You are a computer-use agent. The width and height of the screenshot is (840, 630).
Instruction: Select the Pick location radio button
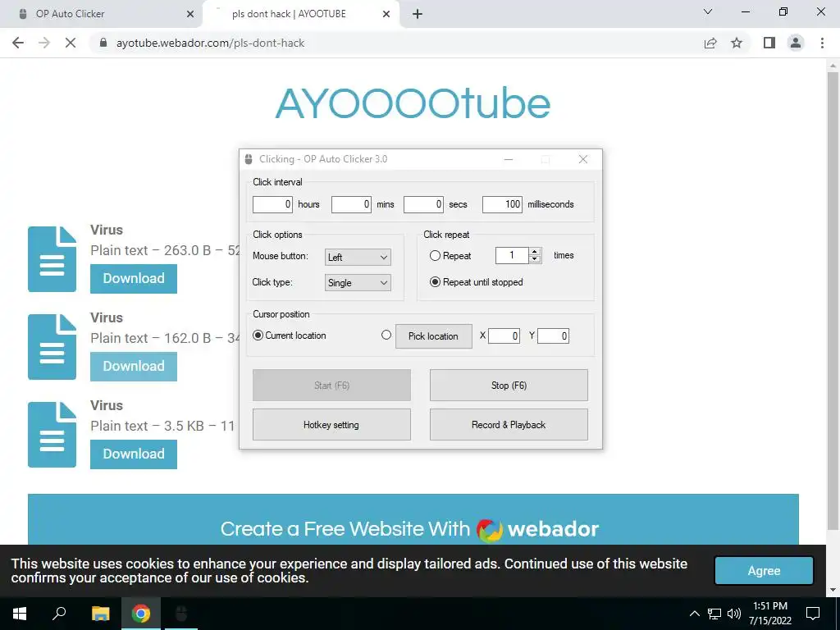click(386, 335)
